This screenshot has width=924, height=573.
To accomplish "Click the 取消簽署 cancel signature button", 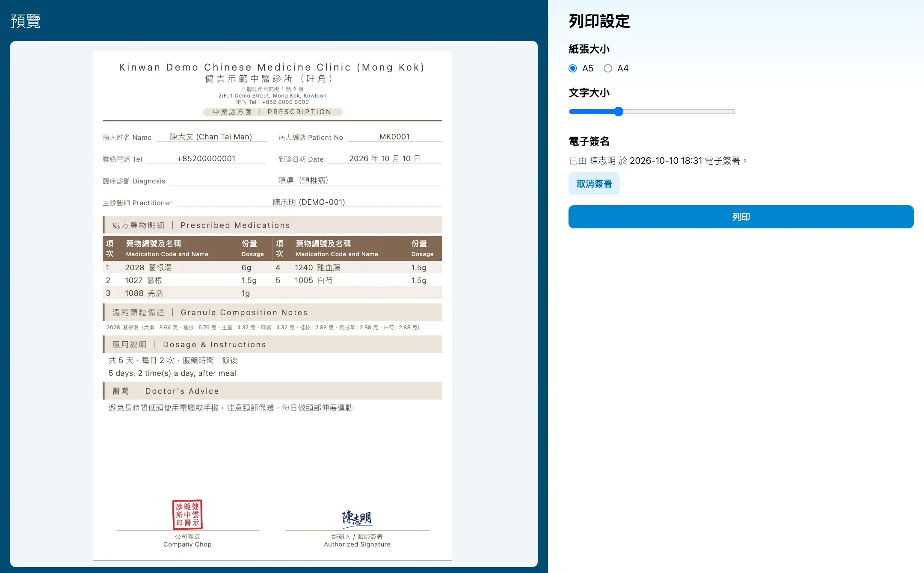I will (594, 183).
